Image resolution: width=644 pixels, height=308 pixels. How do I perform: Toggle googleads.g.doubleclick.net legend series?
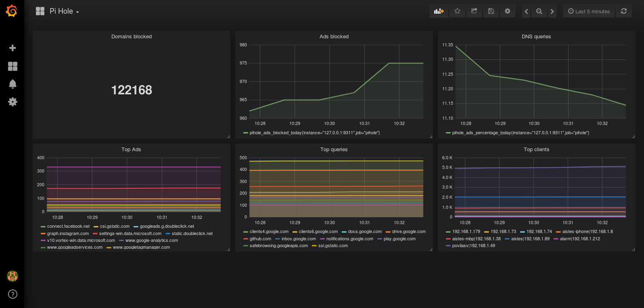(x=167, y=227)
